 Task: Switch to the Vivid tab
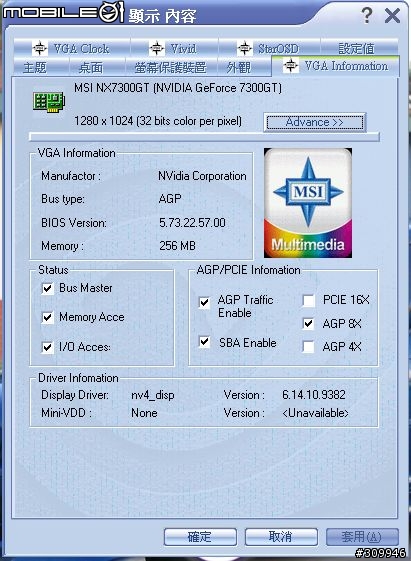click(174, 48)
